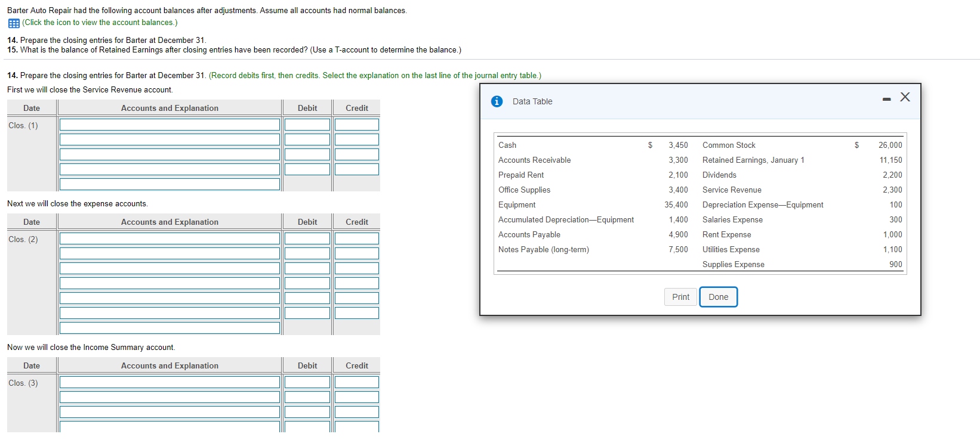Click 'Rent Expense' label

point(726,234)
